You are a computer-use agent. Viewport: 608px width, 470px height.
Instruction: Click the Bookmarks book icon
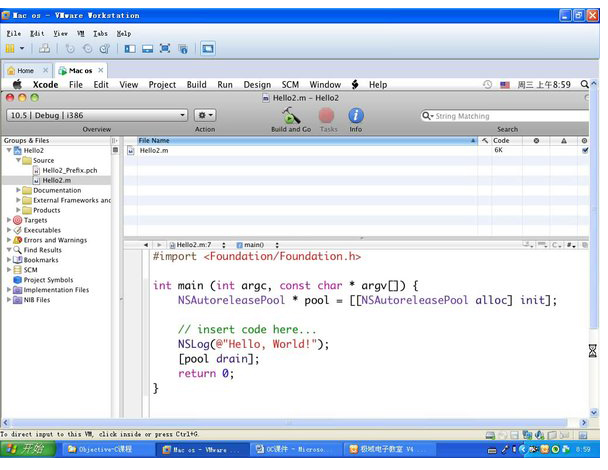click(17, 260)
